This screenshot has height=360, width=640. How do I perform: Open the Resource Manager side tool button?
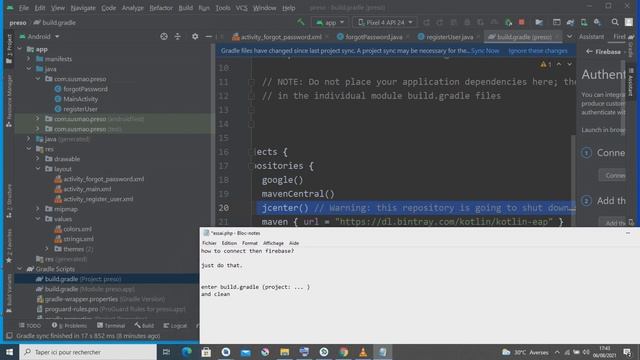[x=9, y=101]
